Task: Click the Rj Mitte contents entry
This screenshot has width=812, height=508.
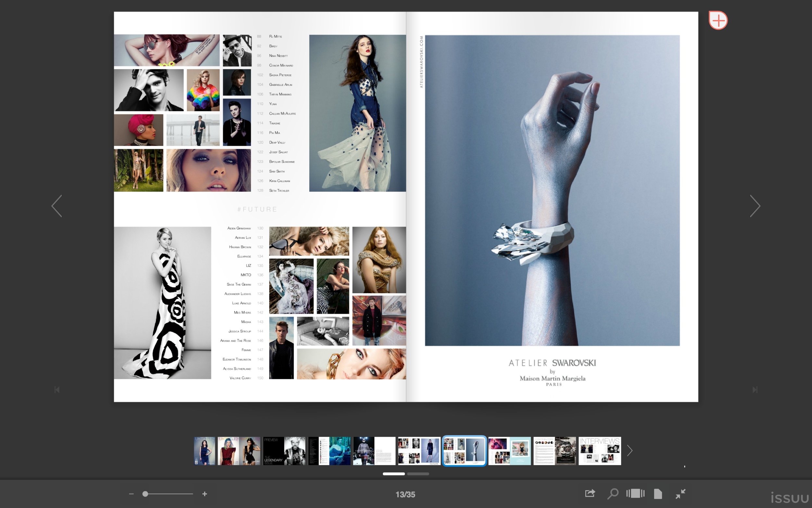Action: (275, 36)
